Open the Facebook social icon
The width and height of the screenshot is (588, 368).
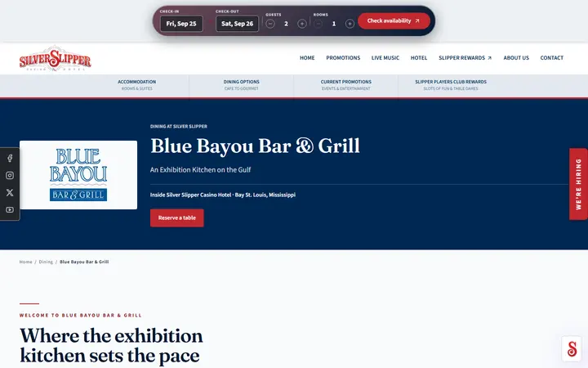point(10,158)
